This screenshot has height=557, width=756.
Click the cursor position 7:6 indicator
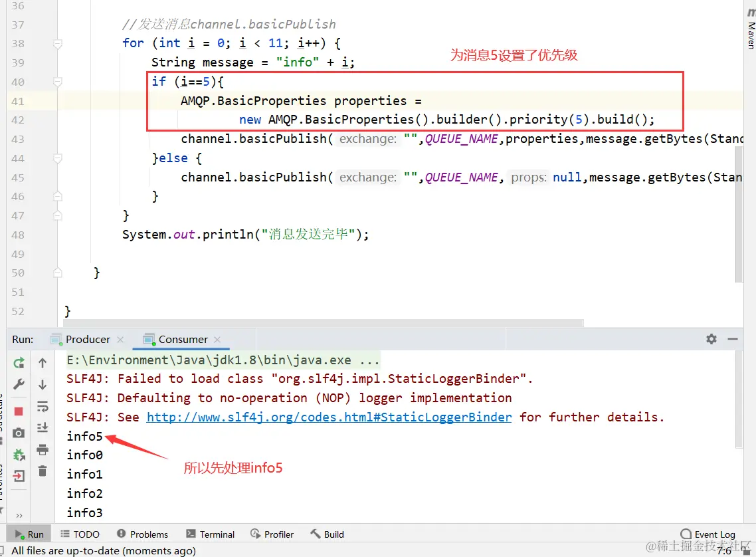723,550
